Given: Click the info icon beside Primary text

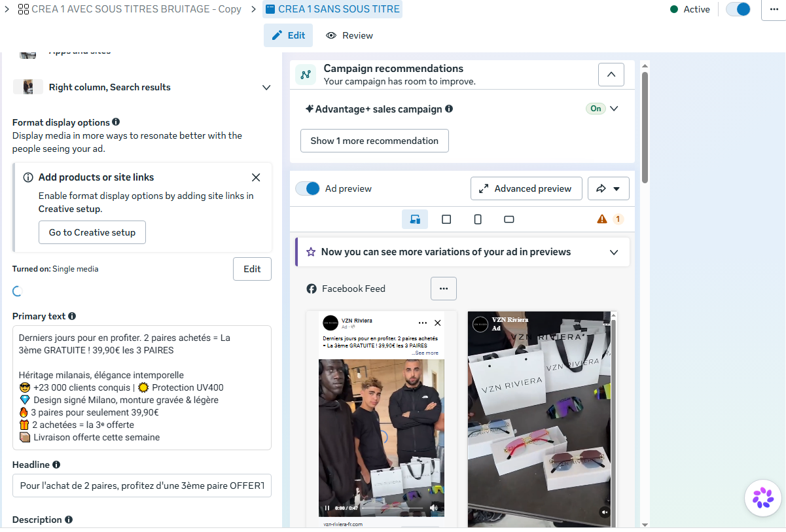Looking at the screenshot, I should [72, 316].
